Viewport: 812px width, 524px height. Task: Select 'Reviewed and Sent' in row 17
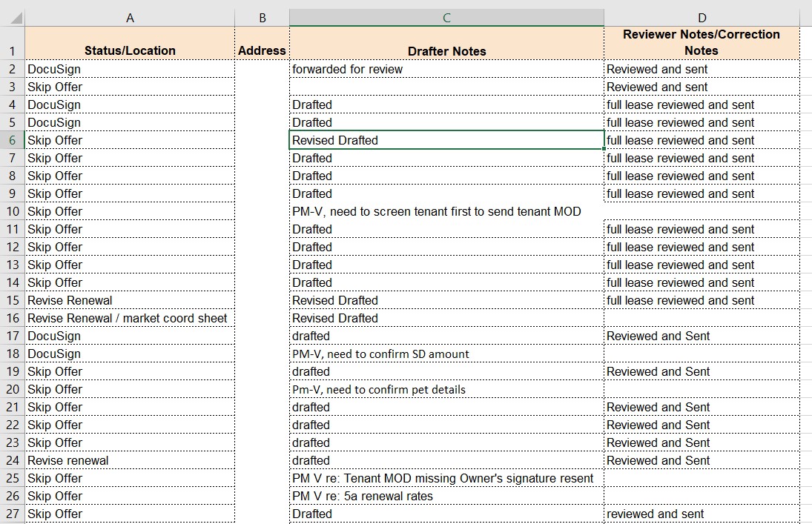pos(702,336)
